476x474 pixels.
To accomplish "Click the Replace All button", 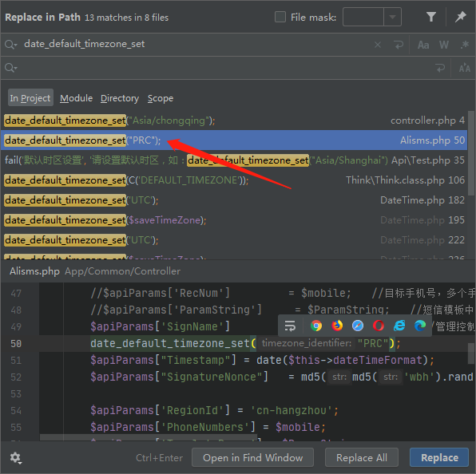I will [362, 457].
